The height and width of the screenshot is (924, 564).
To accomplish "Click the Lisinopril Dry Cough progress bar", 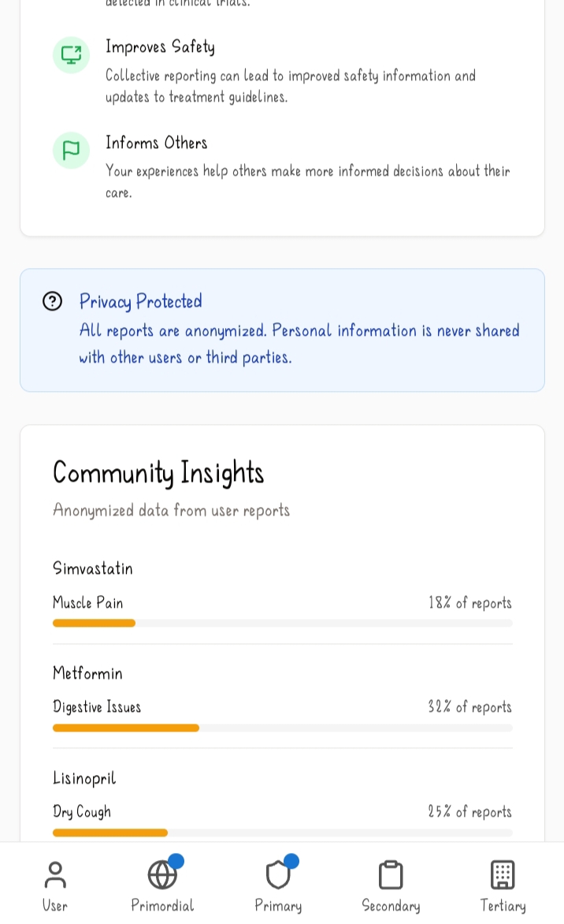I will click(282, 833).
